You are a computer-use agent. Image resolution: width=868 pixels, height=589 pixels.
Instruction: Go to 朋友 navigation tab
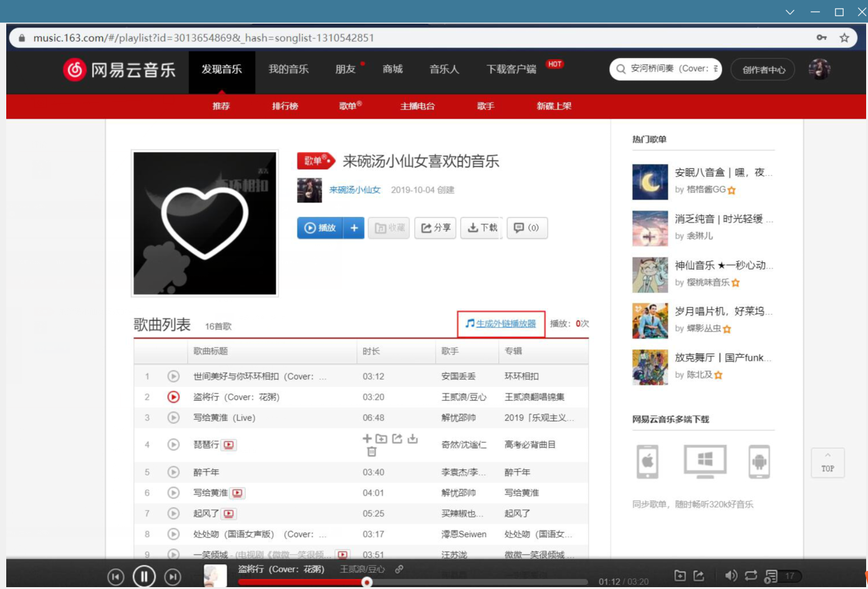click(x=345, y=69)
